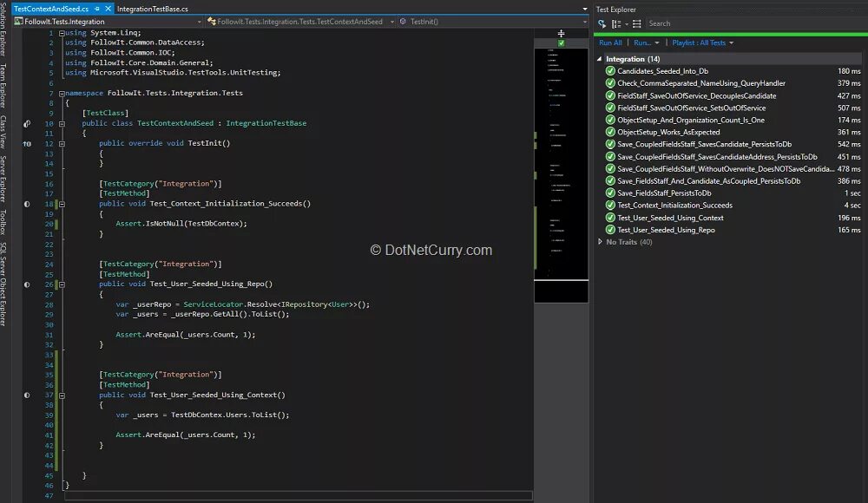Open the Team Explorer side tab
Image resolution: width=868 pixels, height=503 pixels.
pos(3,85)
